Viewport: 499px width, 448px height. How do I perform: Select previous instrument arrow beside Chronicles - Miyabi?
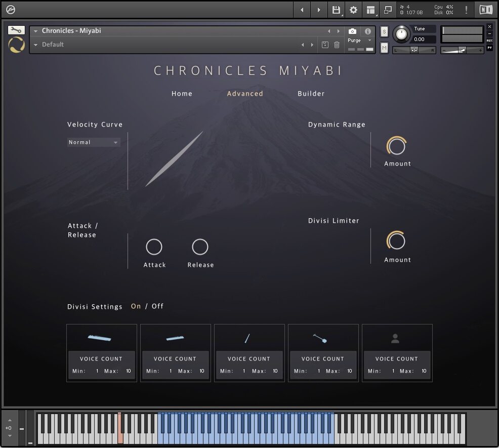coord(329,31)
